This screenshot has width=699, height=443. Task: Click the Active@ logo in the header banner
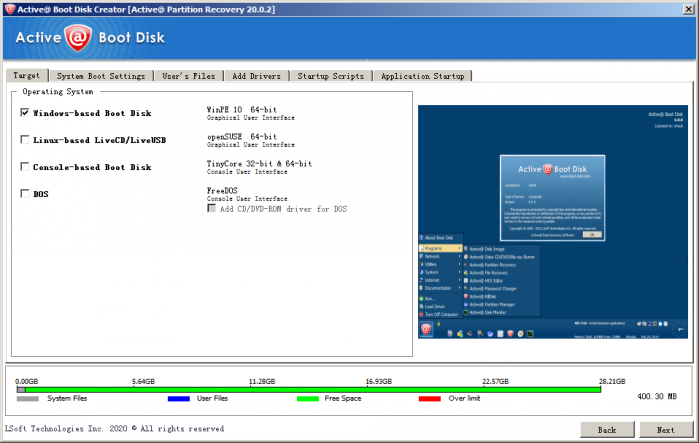78,38
